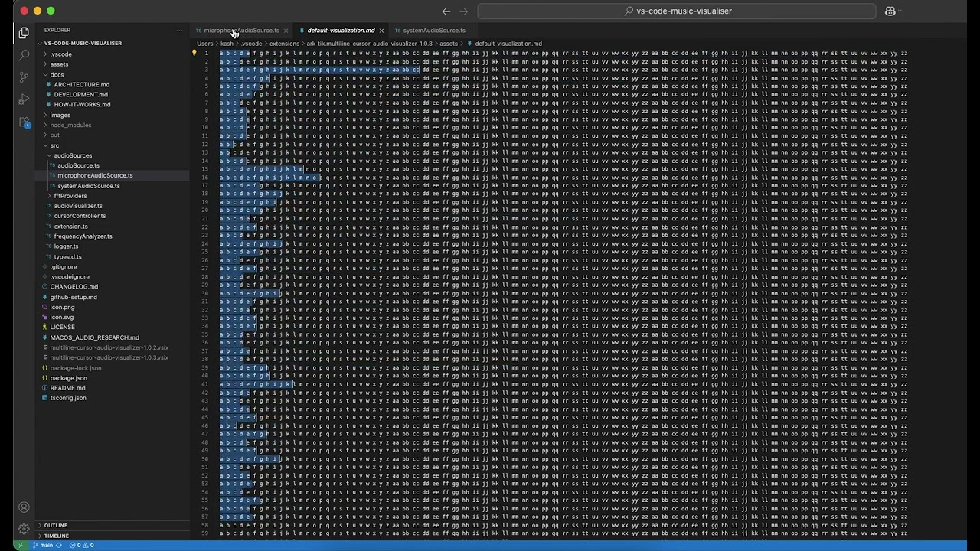The width and height of the screenshot is (980, 551).
Task: Open the errors and warnings status indicator
Action: (82, 546)
